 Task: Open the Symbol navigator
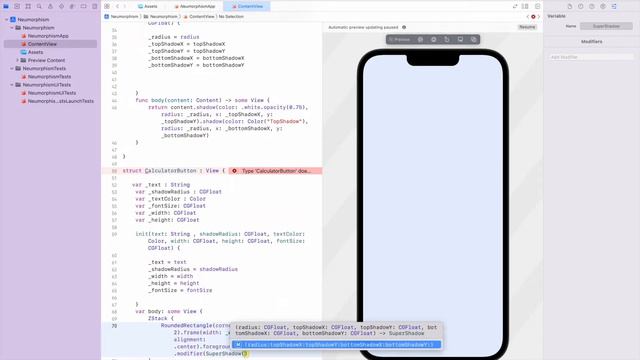point(28,7)
